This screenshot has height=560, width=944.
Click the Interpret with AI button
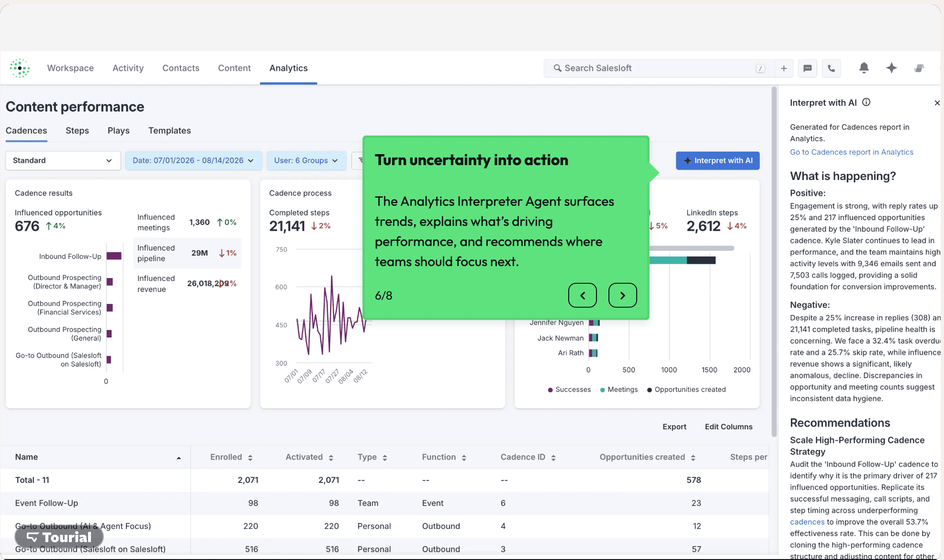(718, 160)
